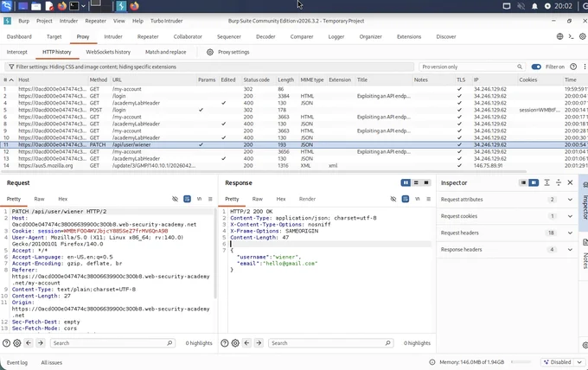Open the Event log
588x370 pixels.
click(x=17, y=362)
